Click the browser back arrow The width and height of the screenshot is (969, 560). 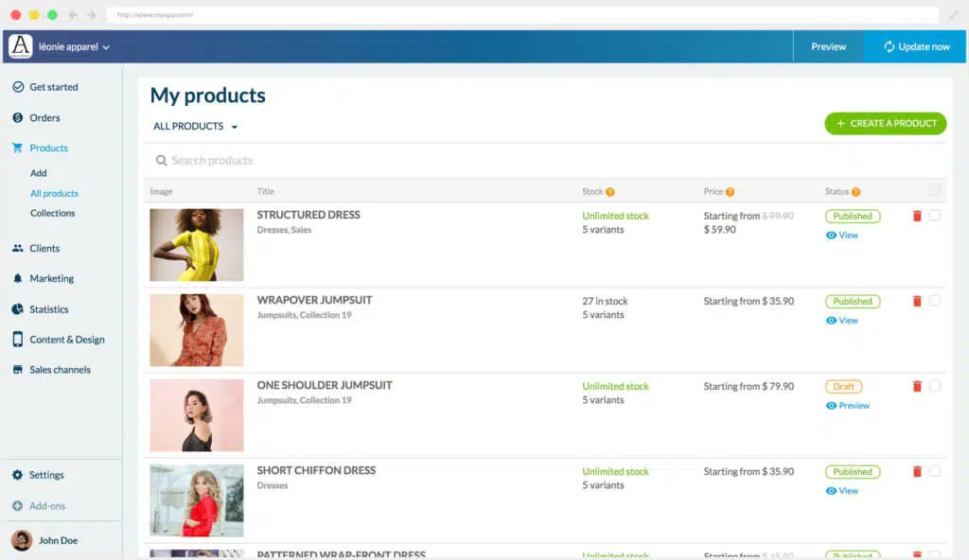73,15
